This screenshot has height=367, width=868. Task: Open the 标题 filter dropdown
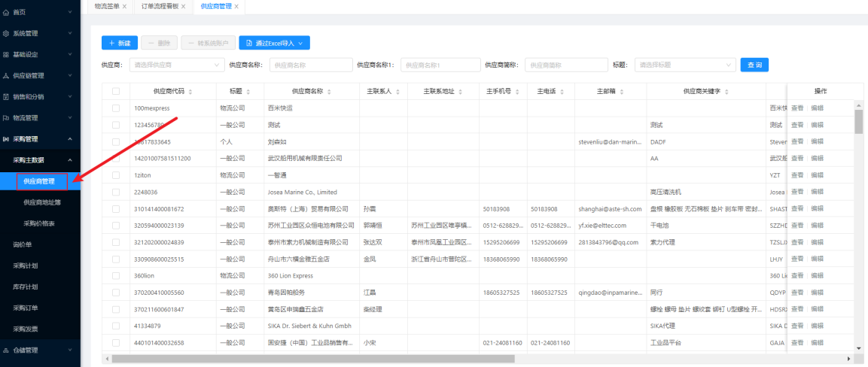685,65
